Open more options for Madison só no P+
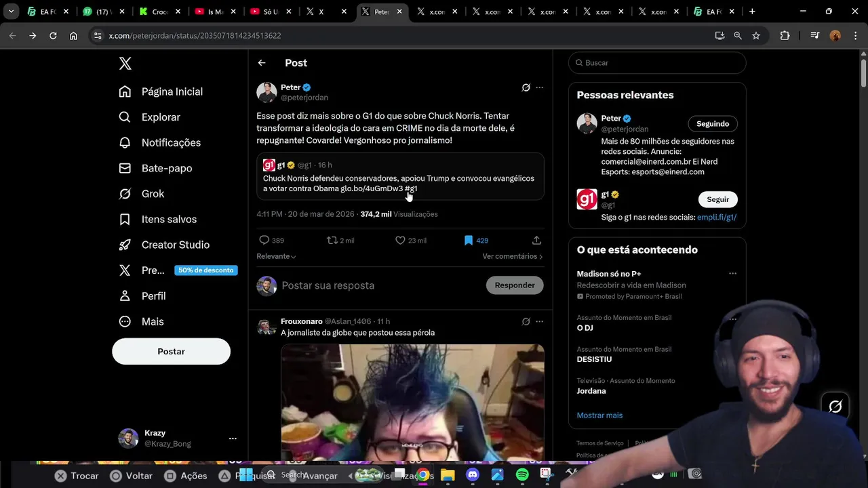This screenshot has width=868, height=488. pos(732,274)
